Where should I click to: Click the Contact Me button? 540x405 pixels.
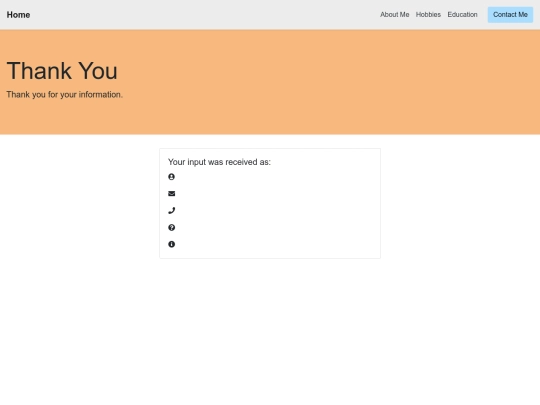[x=510, y=14]
